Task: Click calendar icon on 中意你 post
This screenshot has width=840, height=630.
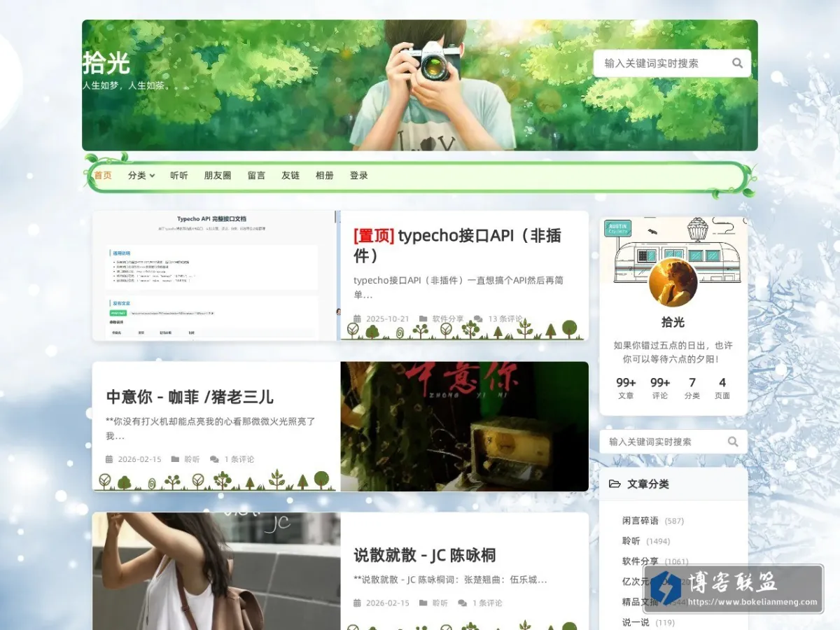Action: 109,459
